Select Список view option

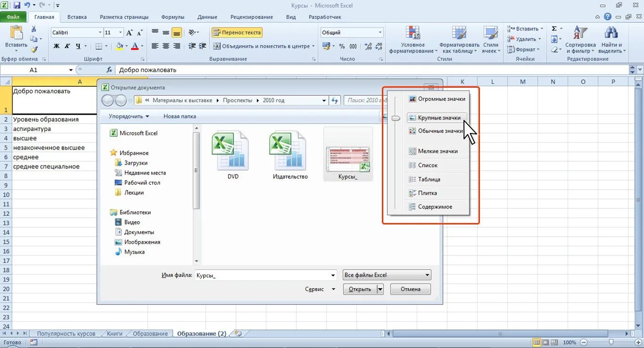(437, 166)
